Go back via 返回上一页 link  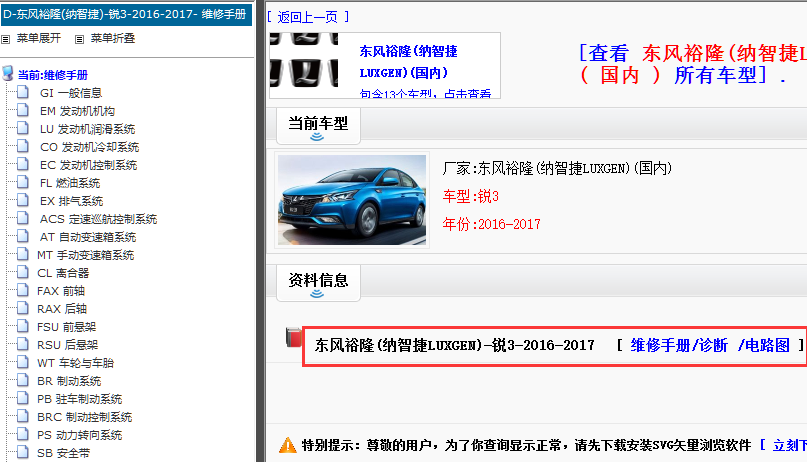pyautogui.click(x=308, y=17)
